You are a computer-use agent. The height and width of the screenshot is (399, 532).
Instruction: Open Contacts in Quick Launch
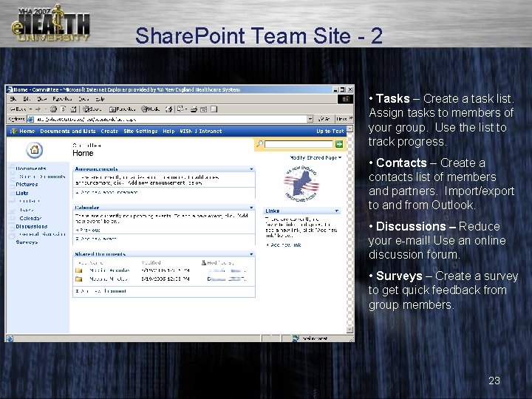pos(30,201)
